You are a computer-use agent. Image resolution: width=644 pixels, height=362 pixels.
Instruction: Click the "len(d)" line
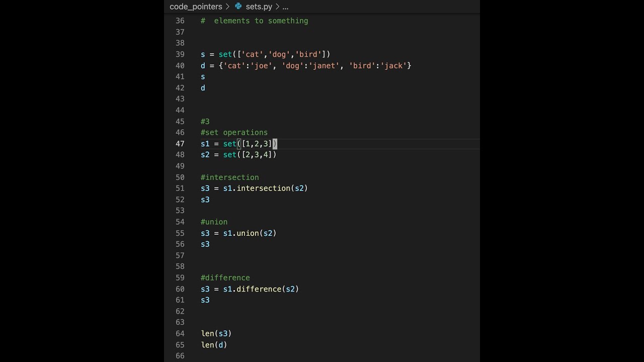pyautogui.click(x=214, y=344)
